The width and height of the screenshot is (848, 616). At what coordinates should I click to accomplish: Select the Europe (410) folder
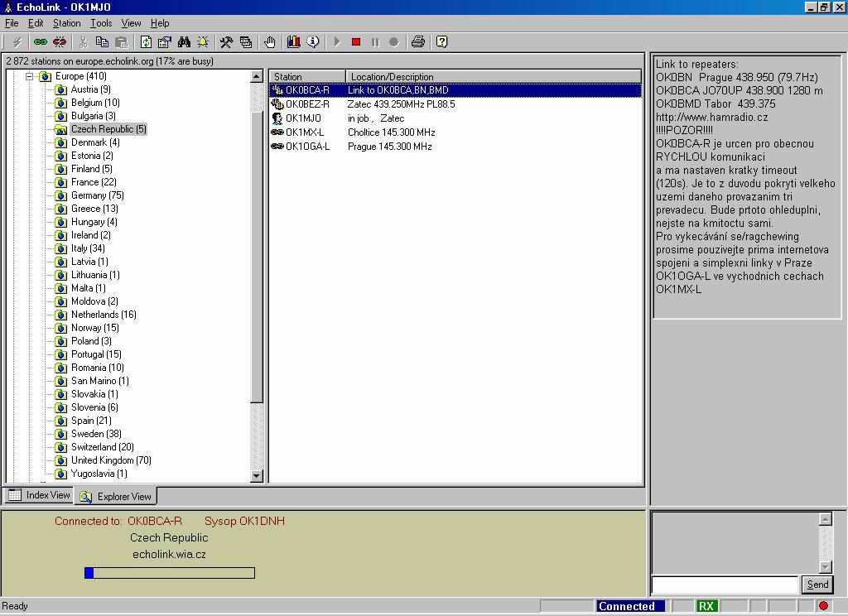[80, 76]
